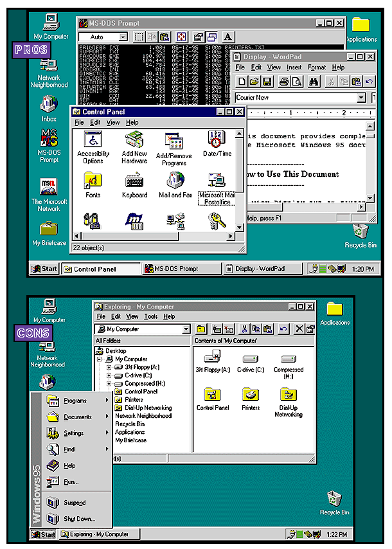Choose Shut Down... from the Start menu
This screenshot has width=392, height=549.
77,519
